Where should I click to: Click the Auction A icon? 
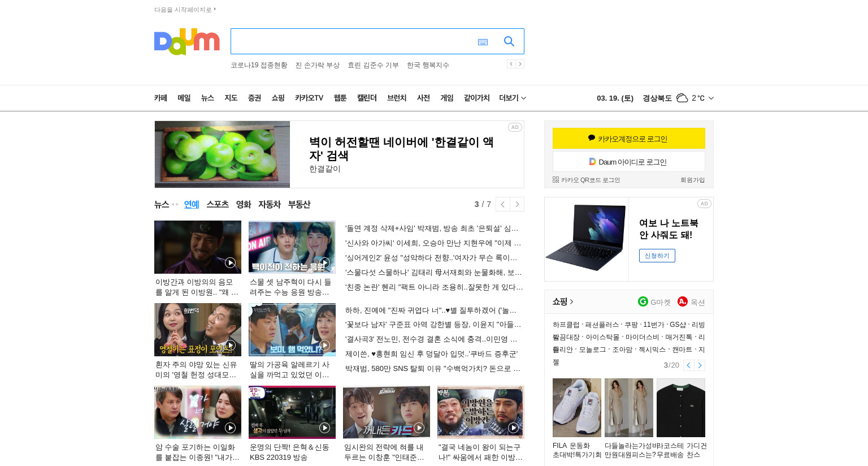(683, 301)
